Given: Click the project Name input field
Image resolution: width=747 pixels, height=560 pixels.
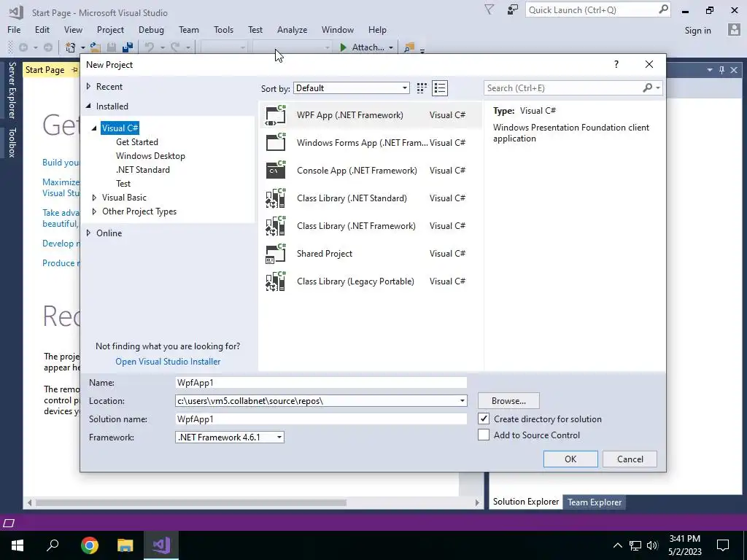Looking at the screenshot, I should pyautogui.click(x=321, y=382).
